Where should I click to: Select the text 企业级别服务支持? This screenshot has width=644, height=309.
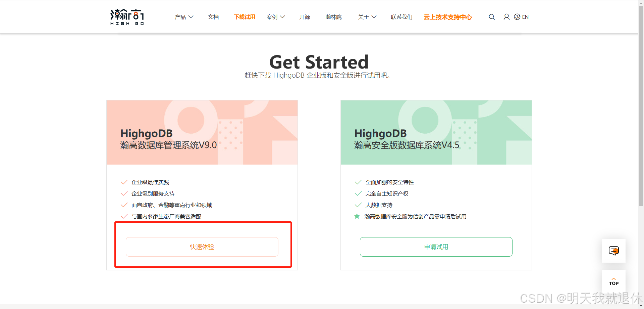(x=153, y=193)
